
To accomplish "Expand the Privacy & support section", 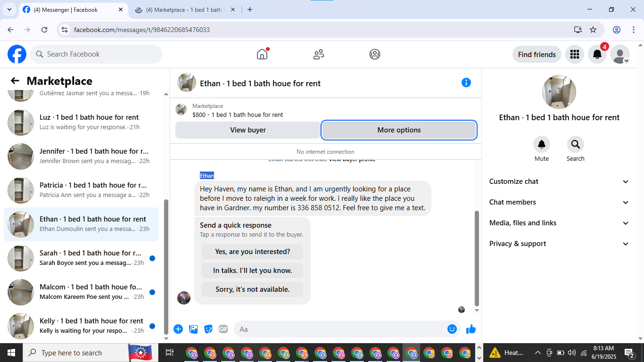I will click(559, 244).
